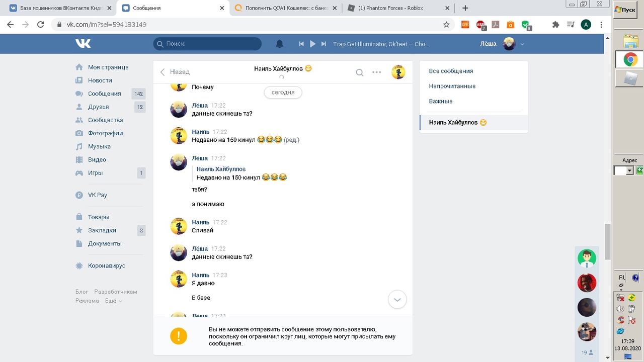Reload the current page
Screen dimensions: 644x362
pos(41,24)
